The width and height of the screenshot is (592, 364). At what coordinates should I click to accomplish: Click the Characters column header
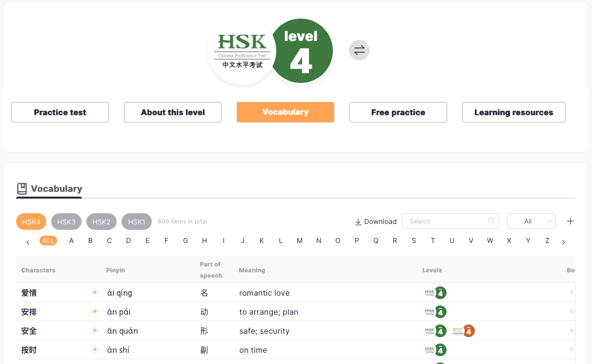38,270
